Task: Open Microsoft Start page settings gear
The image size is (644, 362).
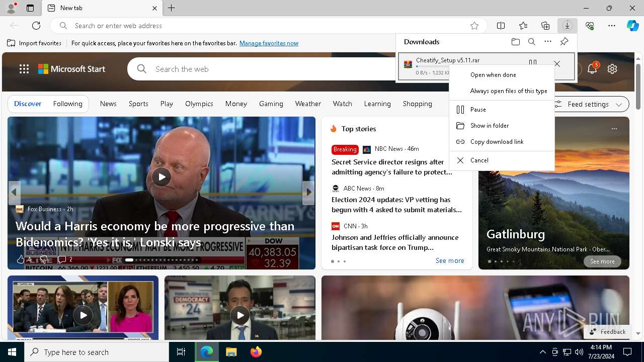Action: pos(612,69)
